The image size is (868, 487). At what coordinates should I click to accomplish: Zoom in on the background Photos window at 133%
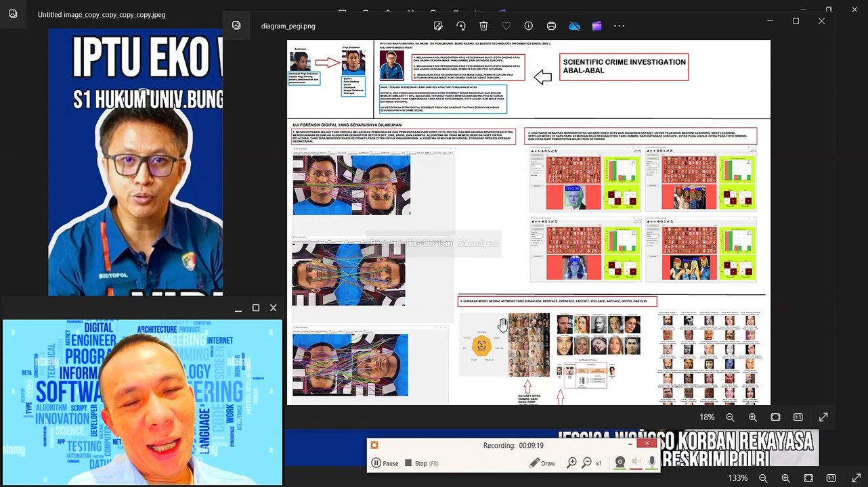(x=785, y=478)
